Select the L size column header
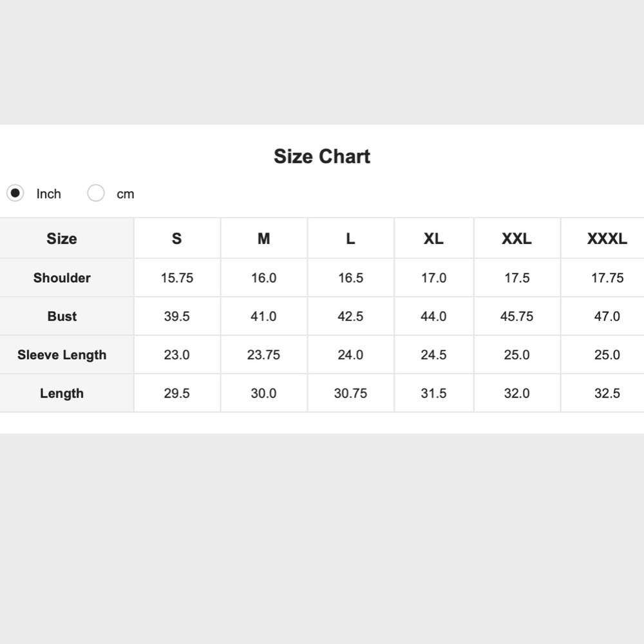This screenshot has width=644, height=644. pyautogui.click(x=350, y=239)
